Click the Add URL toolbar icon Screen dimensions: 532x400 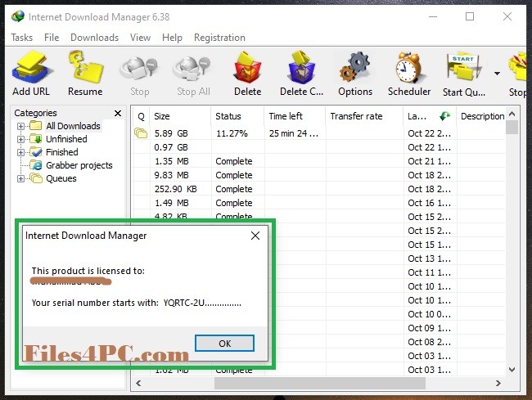[x=32, y=67]
